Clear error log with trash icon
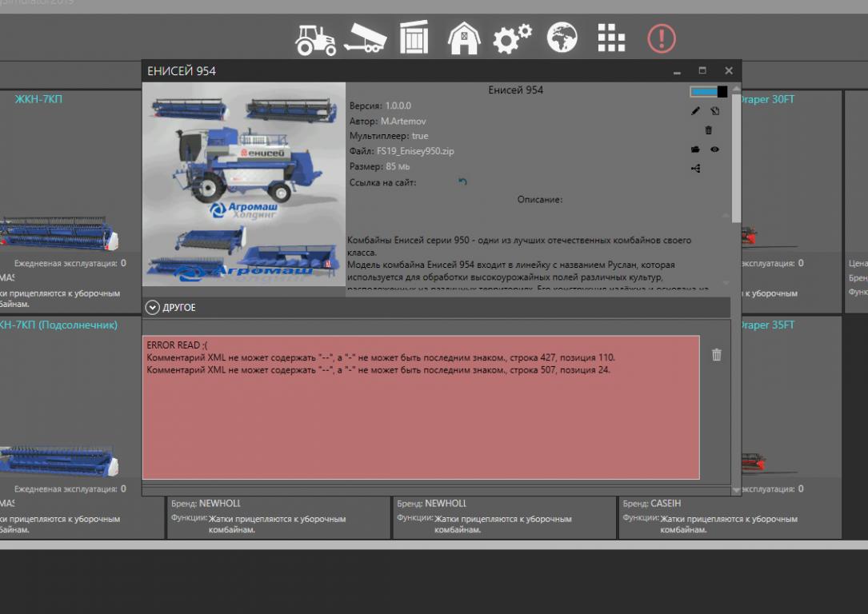 click(716, 355)
